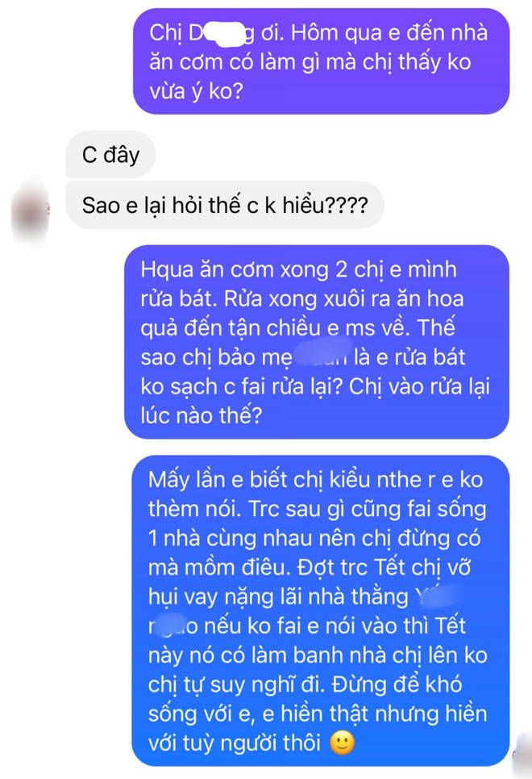Click the blurred sender avatar on the left
The width and height of the screenshot is (532, 779).
30,212
